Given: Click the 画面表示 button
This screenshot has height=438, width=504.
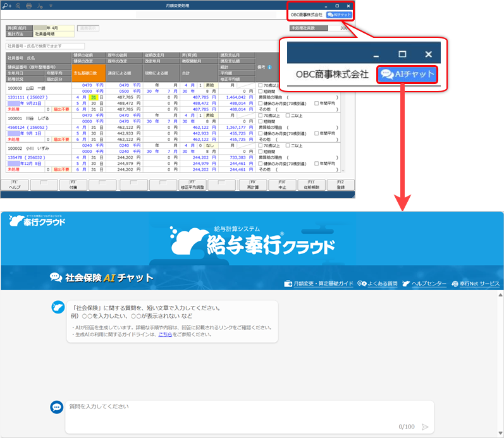Looking at the screenshot, I should click(88, 28).
